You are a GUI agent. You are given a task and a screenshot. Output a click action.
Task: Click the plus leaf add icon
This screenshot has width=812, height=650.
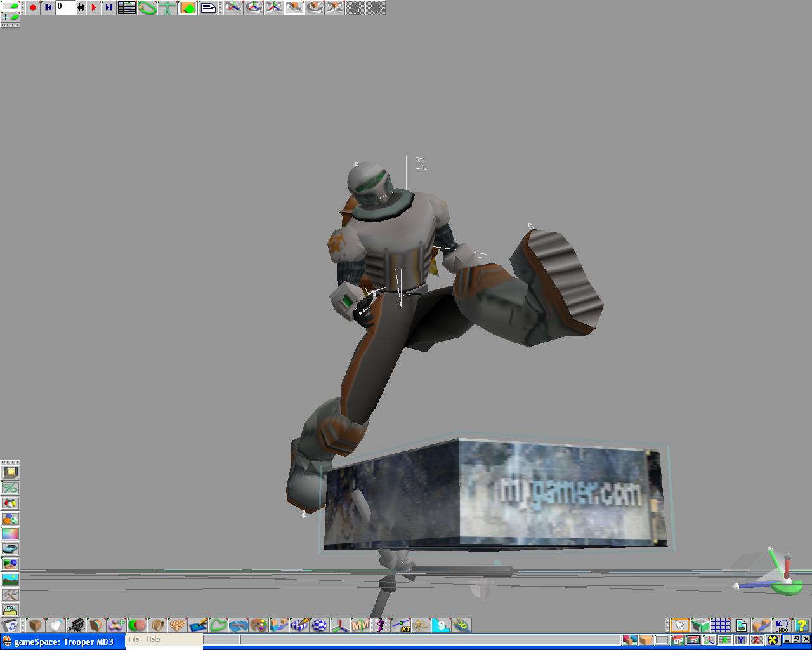[10, 17]
